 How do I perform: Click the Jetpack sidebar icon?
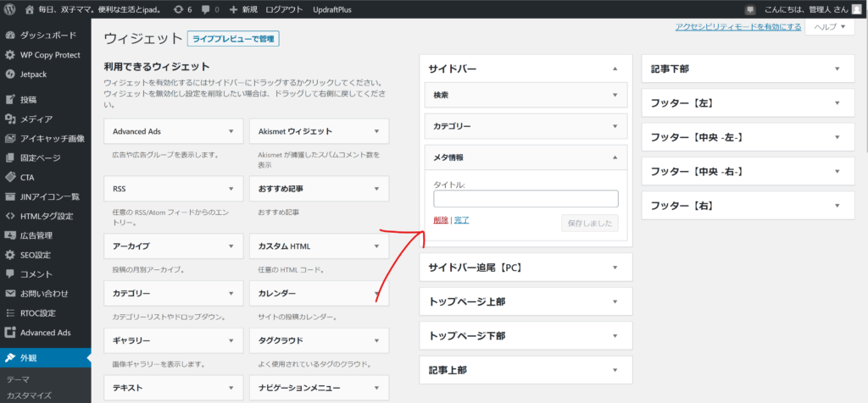[10, 74]
